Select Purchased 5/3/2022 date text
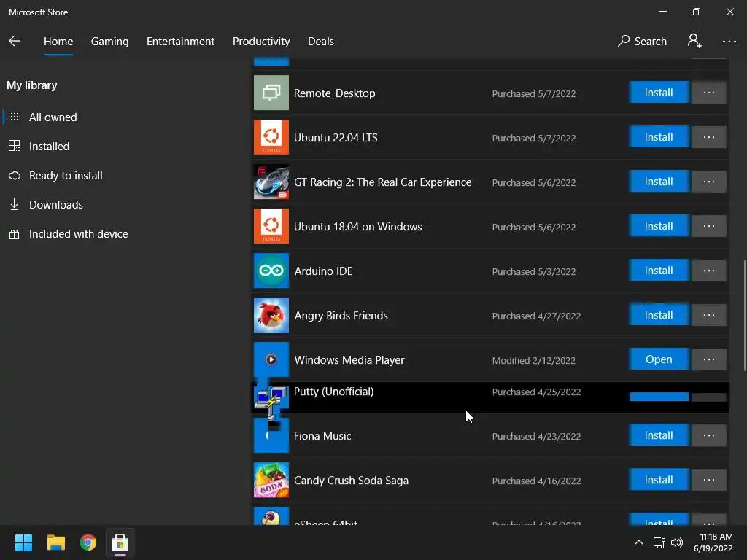 tap(533, 271)
